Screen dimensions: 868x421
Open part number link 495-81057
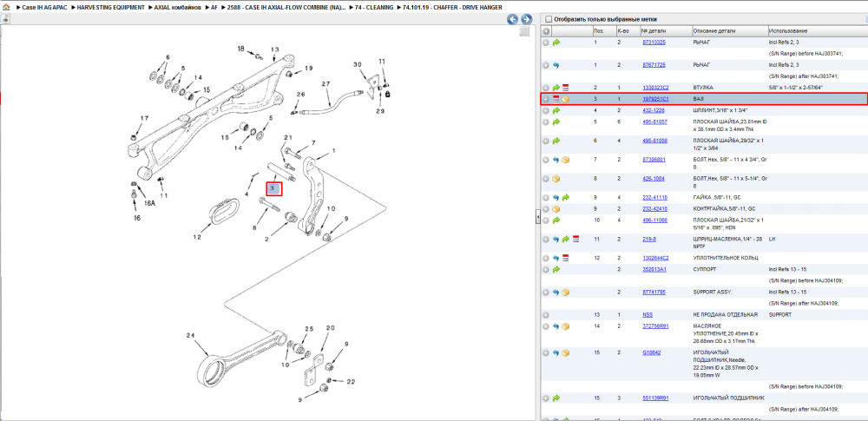654,122
